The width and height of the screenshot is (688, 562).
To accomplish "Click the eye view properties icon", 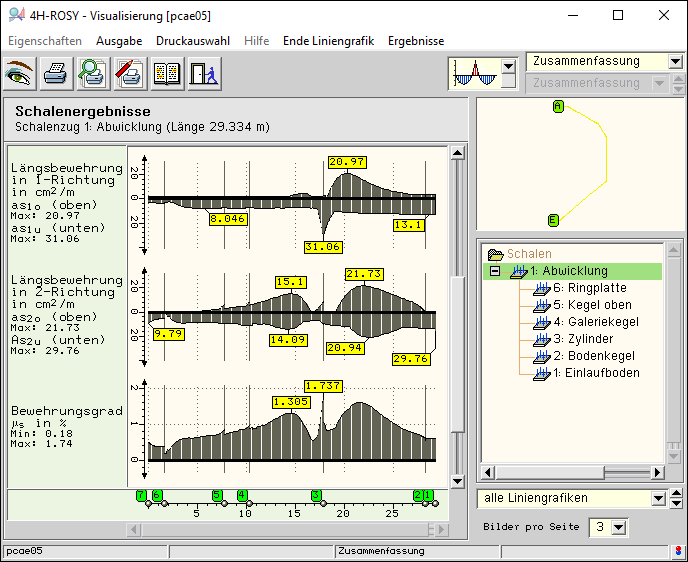I will point(20,73).
